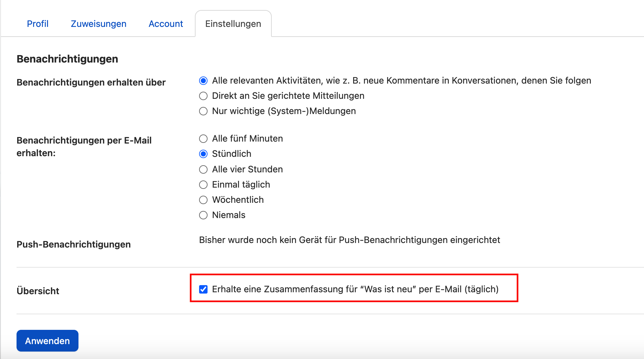Image resolution: width=644 pixels, height=359 pixels.
Task: Choose 'Niemals' for email notifications
Action: click(203, 215)
